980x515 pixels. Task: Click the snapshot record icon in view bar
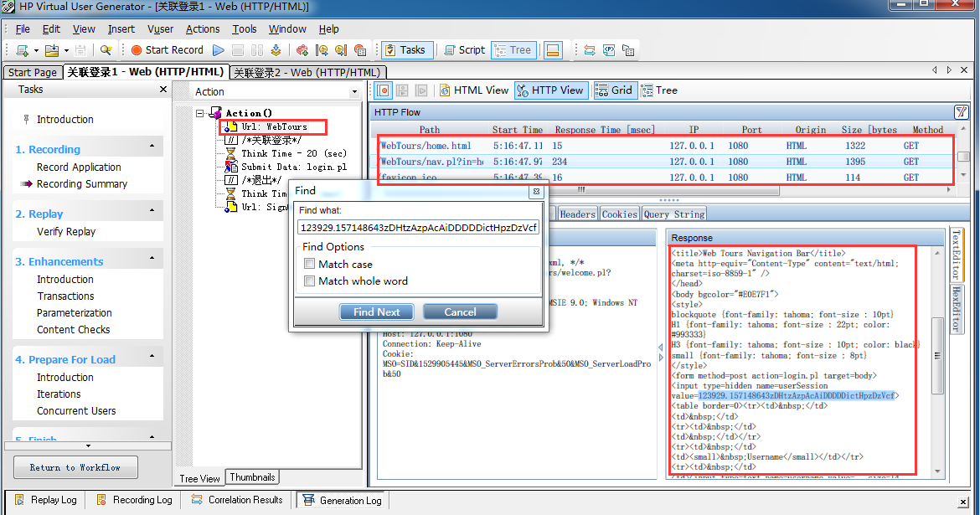(x=384, y=90)
